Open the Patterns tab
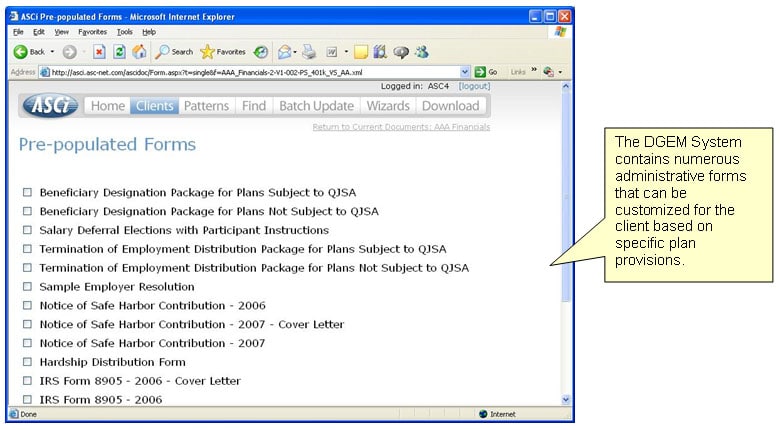The image size is (780, 430). 206,106
